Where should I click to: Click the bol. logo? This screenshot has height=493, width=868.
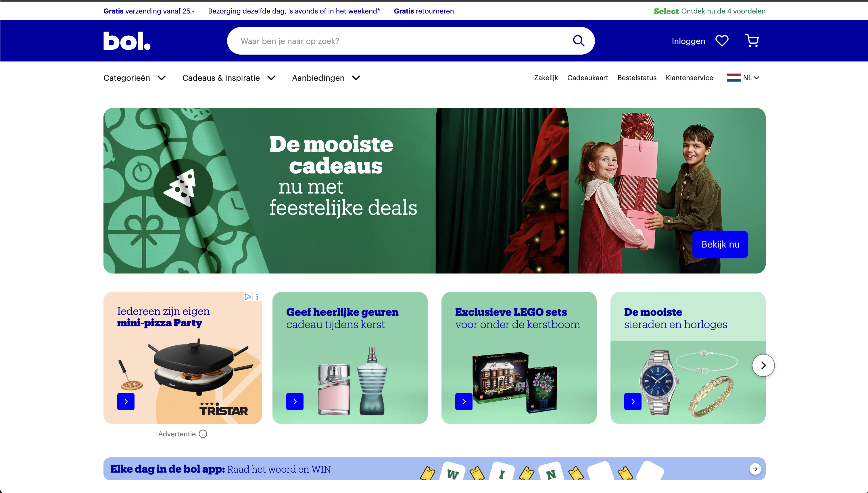(x=127, y=41)
